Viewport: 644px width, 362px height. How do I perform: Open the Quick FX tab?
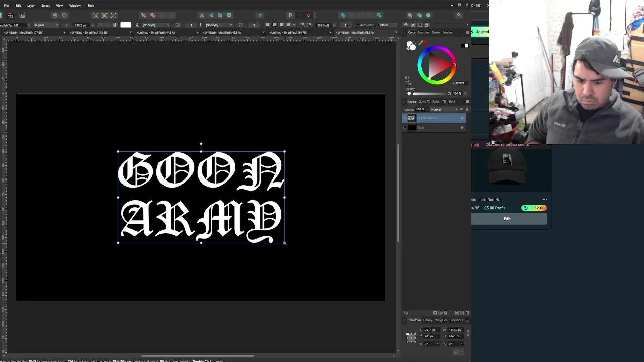tap(424, 101)
